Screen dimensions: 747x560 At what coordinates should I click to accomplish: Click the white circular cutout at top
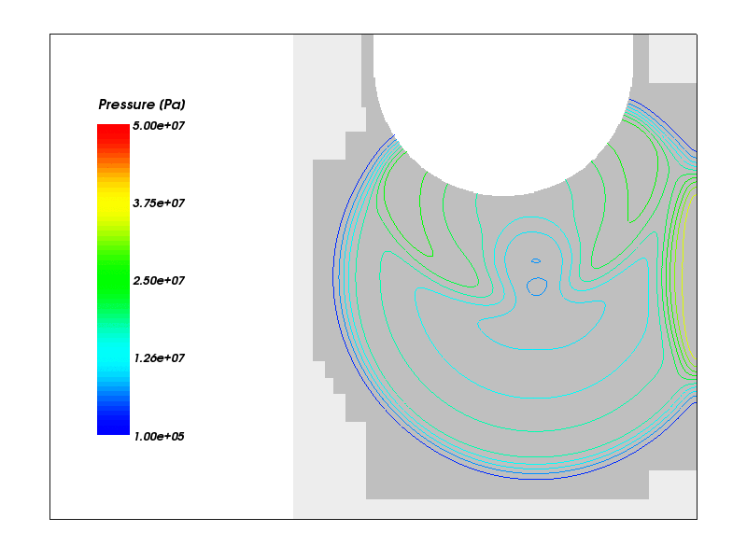click(x=503, y=114)
